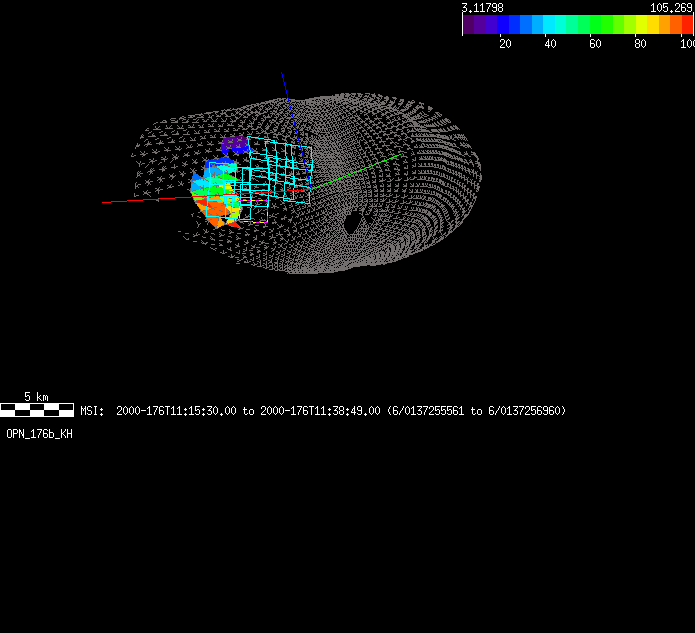Click the purple segment of the color bar

[474, 24]
